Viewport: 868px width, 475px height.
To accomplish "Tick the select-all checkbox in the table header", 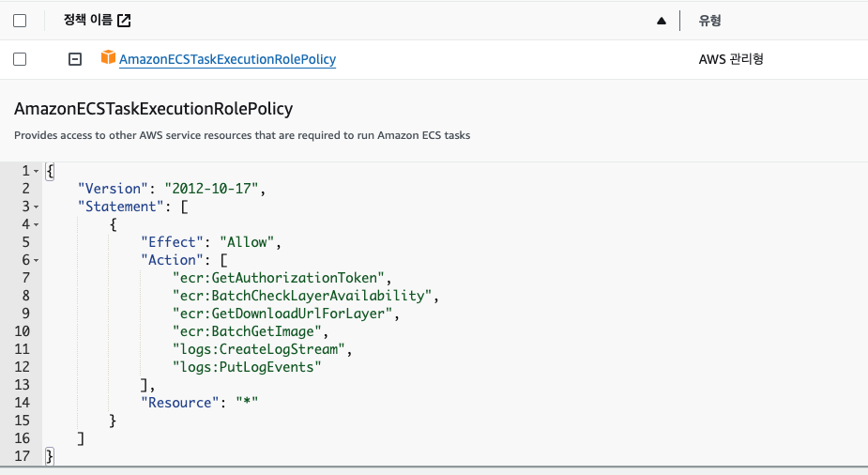I will coord(20,21).
